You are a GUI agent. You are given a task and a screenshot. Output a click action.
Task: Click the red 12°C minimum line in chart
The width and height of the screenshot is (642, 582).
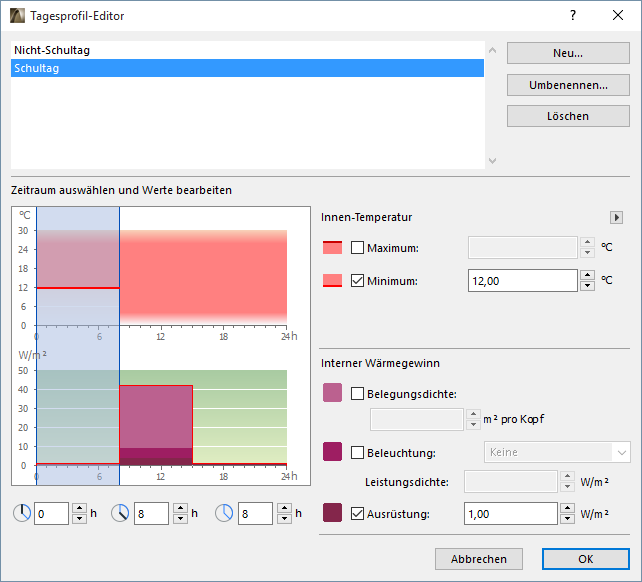tap(78, 288)
